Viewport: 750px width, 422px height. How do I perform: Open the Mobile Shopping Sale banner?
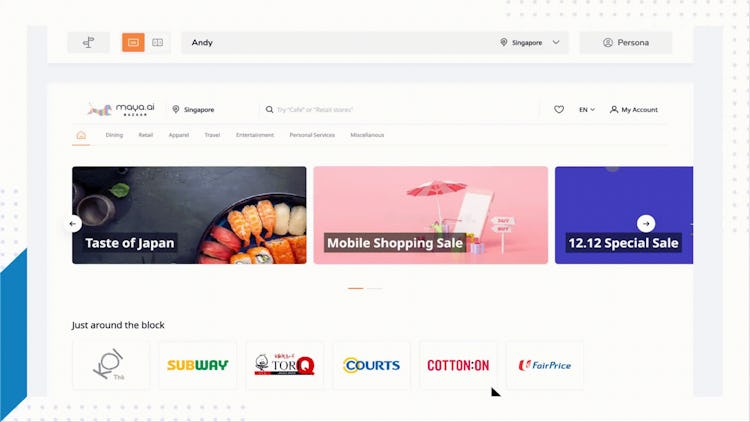tap(430, 215)
